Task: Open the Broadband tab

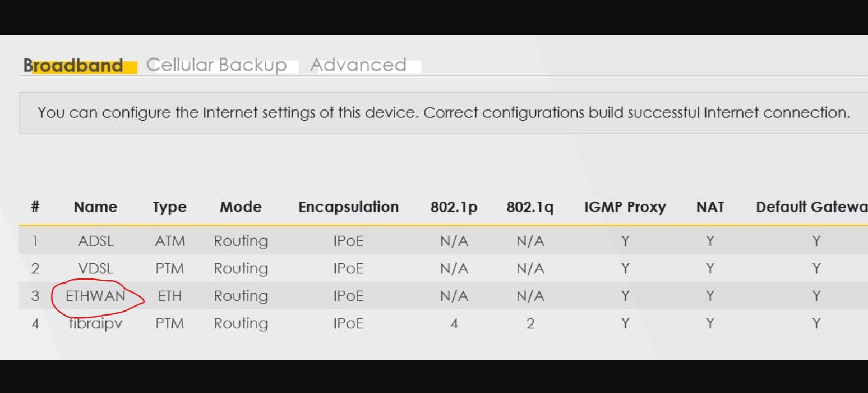Action: pyautogui.click(x=73, y=66)
